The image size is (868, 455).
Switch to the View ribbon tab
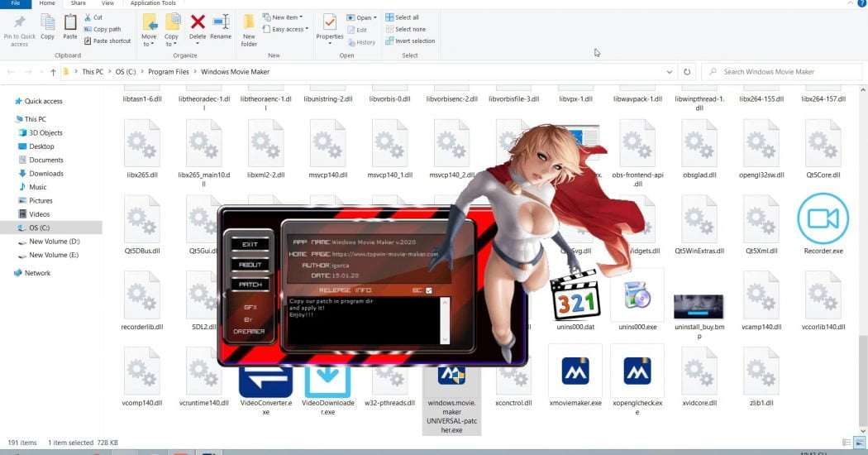tap(107, 3)
